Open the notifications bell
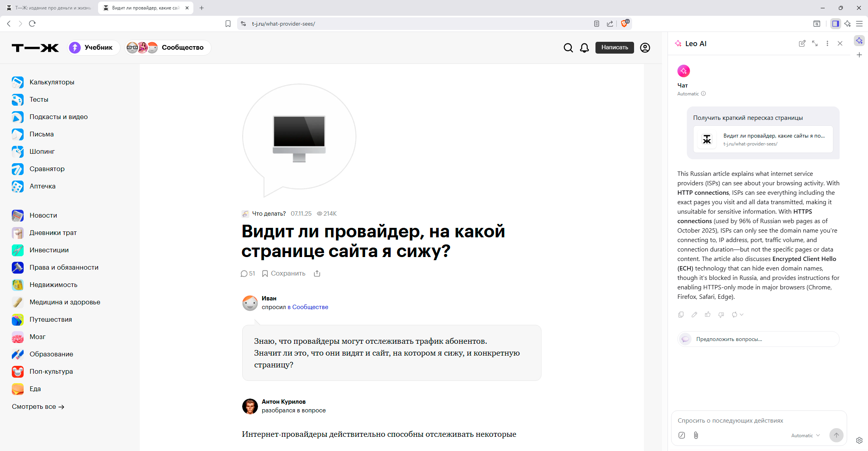 pyautogui.click(x=584, y=48)
